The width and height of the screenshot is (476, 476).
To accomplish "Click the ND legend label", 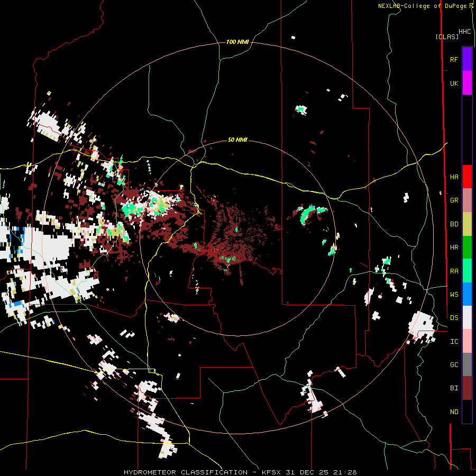I will pyautogui.click(x=454, y=412).
